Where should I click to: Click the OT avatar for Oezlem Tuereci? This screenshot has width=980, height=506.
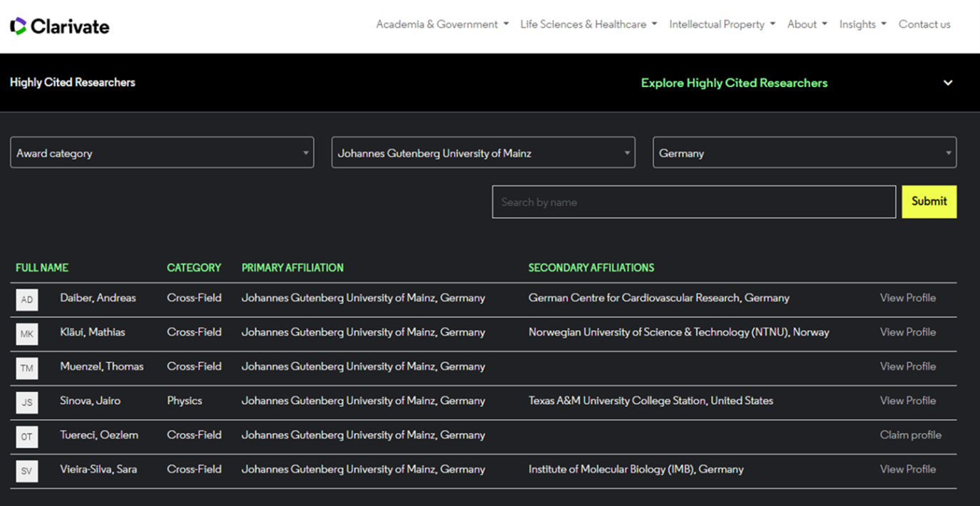[27, 437]
